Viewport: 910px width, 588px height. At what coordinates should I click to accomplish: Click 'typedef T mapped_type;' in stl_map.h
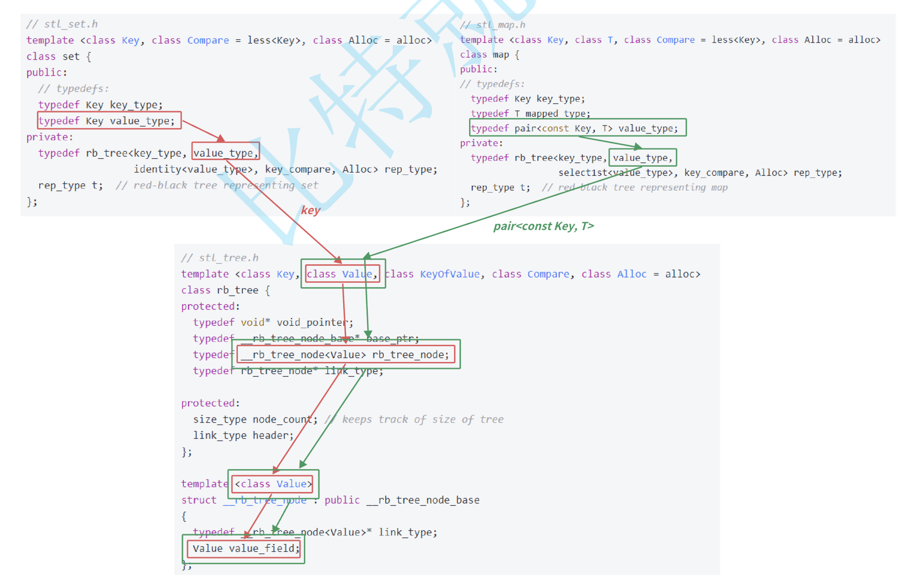coord(530,113)
